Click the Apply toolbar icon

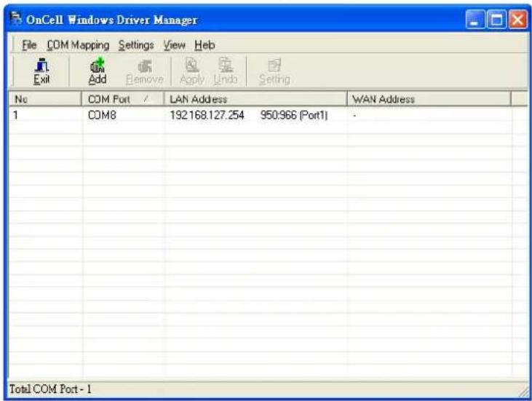tap(192, 71)
